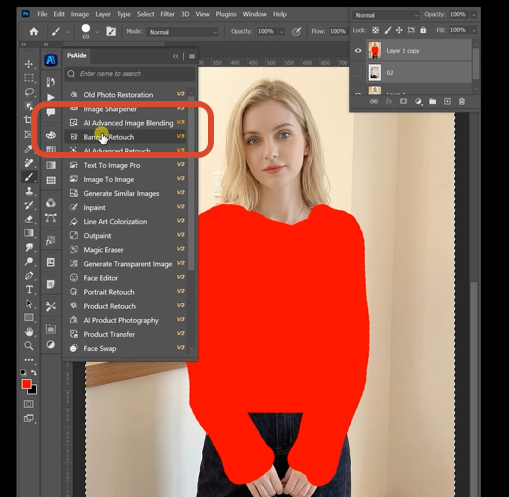Select the Hand tool

(x=29, y=331)
